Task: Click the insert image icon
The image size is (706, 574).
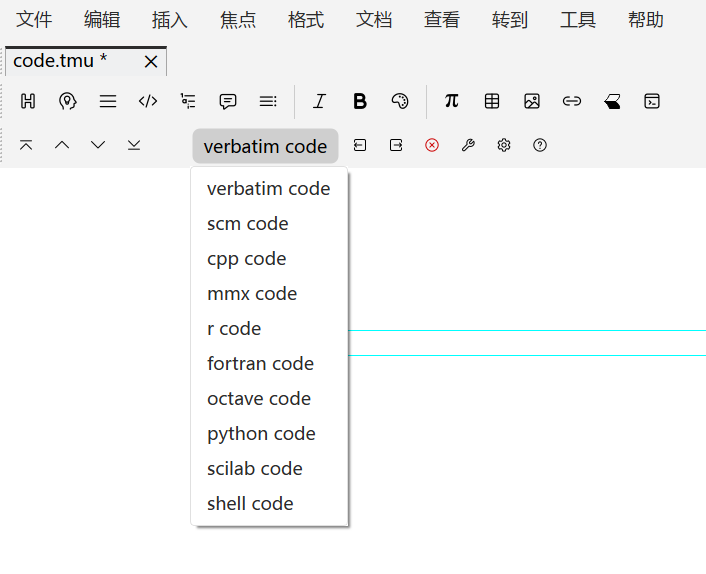Action: point(532,101)
